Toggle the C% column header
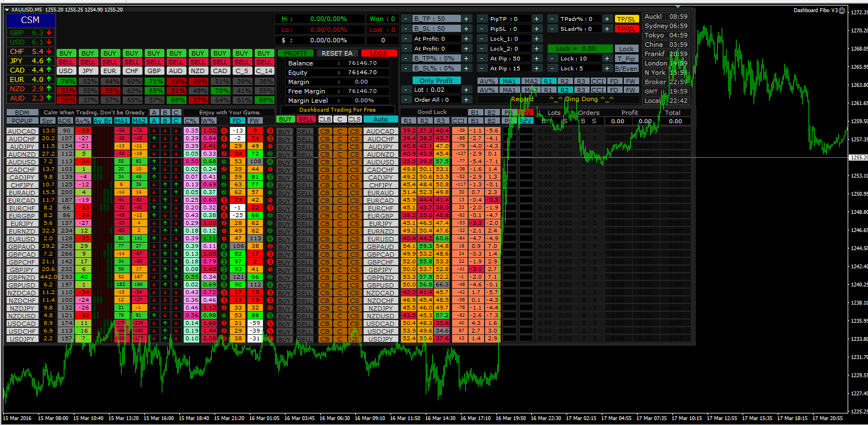This screenshot has width=868, height=425. (x=191, y=120)
